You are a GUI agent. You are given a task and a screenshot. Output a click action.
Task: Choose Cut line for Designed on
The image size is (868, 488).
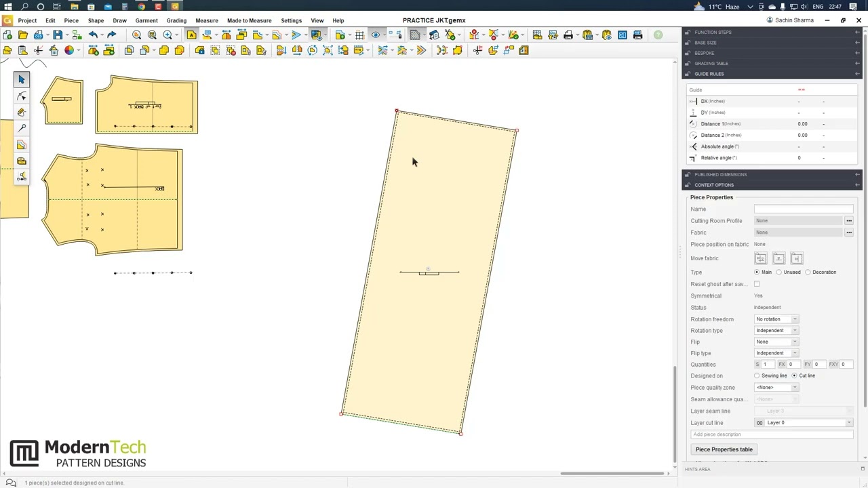[x=794, y=375]
